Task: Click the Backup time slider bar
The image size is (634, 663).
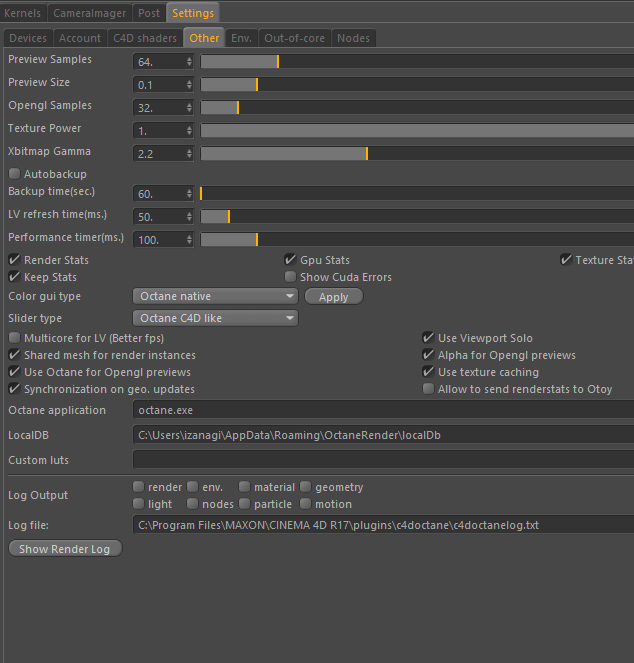Action: 417,194
